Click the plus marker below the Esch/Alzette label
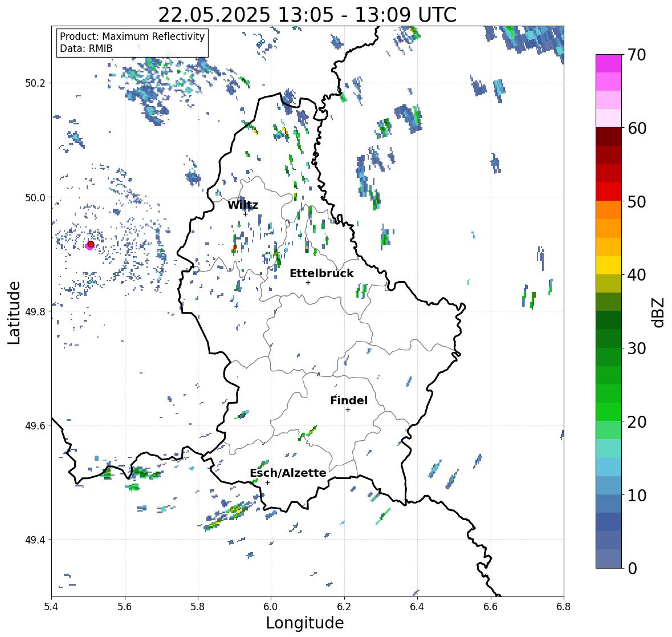The height and width of the screenshot is (637, 672). (267, 482)
